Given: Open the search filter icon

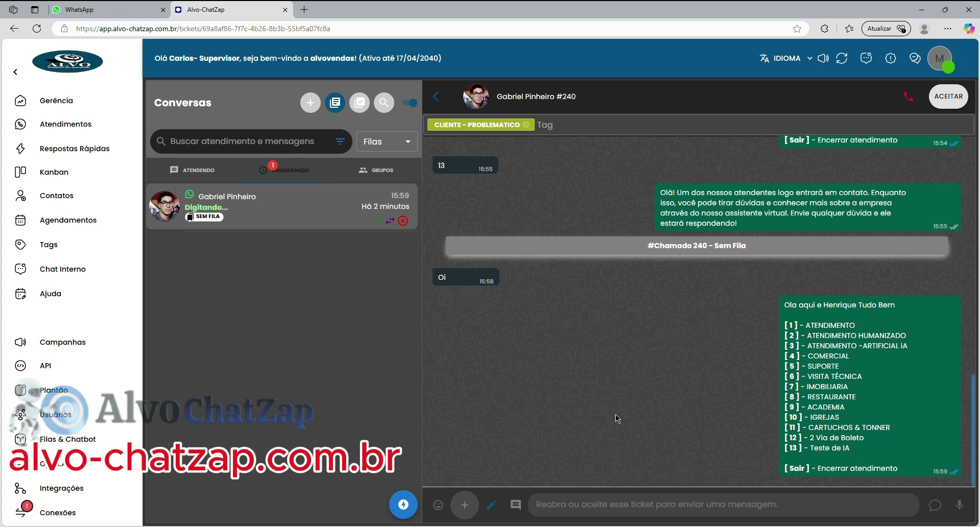Looking at the screenshot, I should 340,141.
